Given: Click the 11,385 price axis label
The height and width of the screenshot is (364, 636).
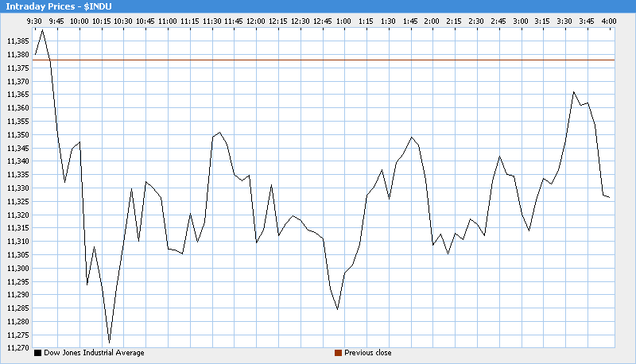Looking at the screenshot, I should click(17, 41).
